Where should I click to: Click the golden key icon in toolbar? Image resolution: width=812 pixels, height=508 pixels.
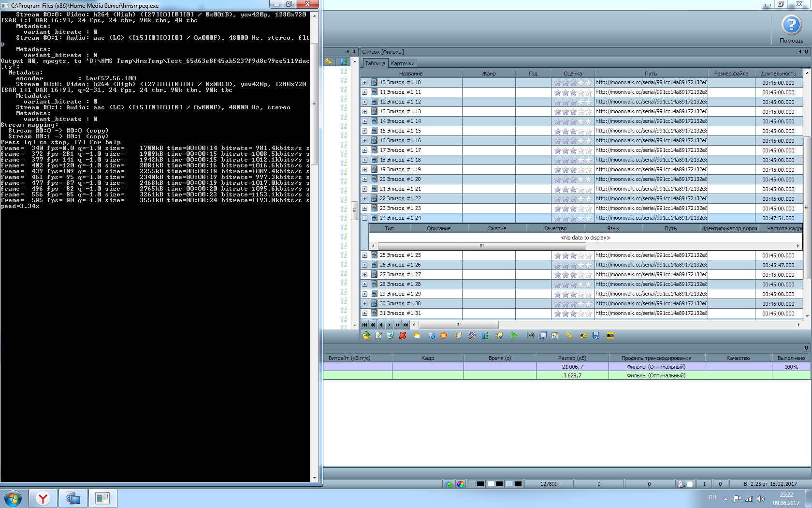(x=569, y=335)
